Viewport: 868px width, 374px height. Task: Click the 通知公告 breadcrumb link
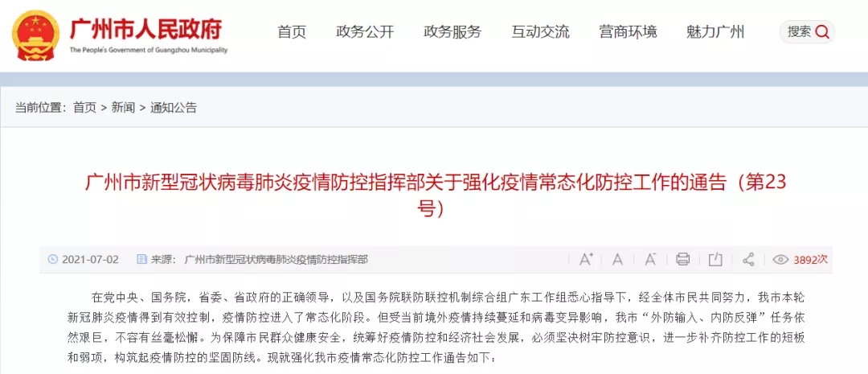click(x=174, y=108)
